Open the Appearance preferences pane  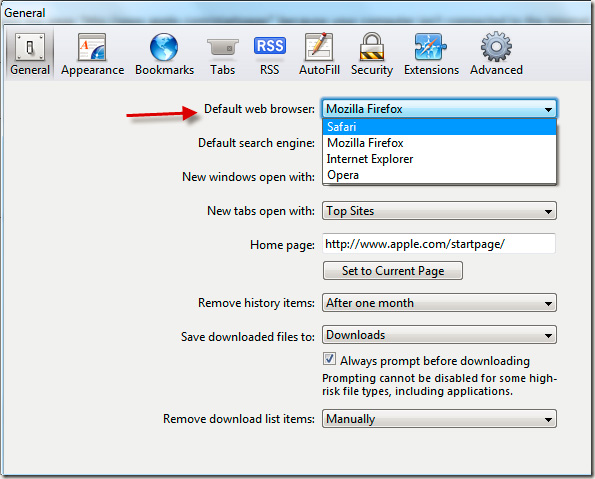coord(92,54)
